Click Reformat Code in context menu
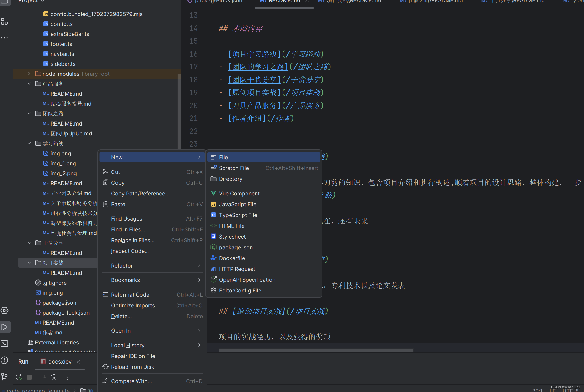 tap(130, 295)
